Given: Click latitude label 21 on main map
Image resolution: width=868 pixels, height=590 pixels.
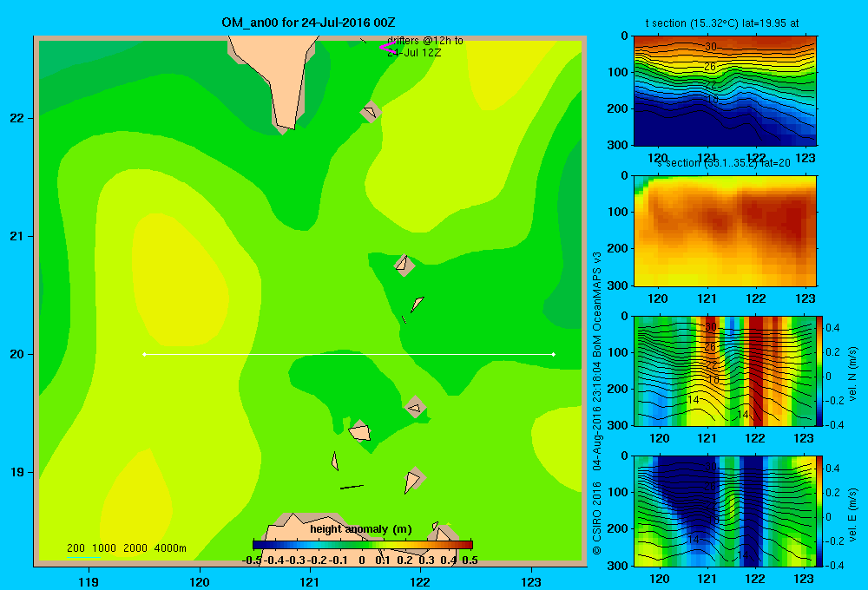Looking at the screenshot, I should pos(17,236).
